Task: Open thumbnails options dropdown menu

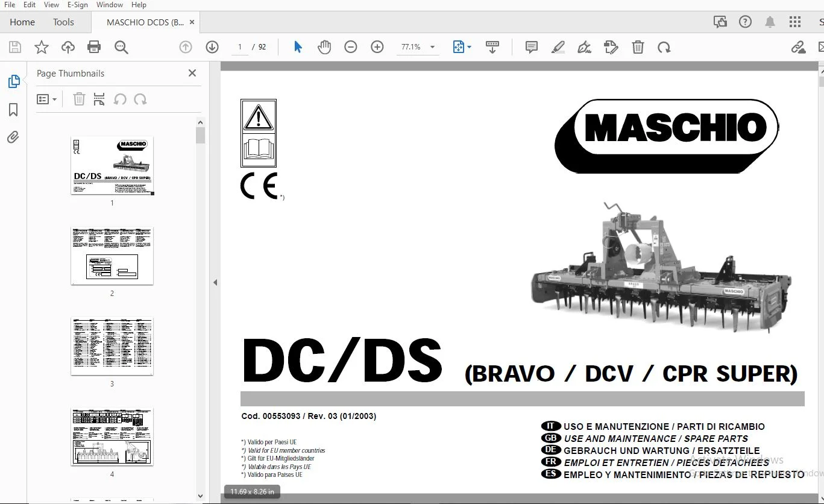Action: 46,99
